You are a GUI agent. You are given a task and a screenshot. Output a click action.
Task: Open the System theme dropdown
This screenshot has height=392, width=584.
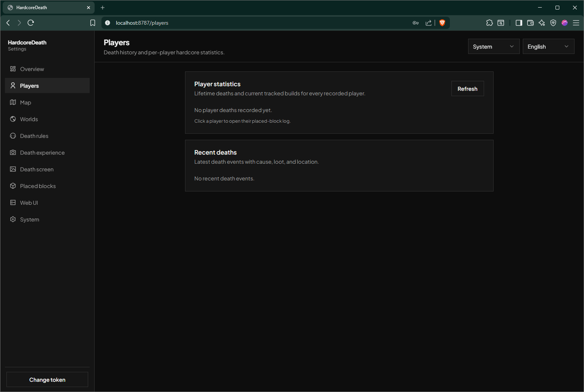[494, 46]
